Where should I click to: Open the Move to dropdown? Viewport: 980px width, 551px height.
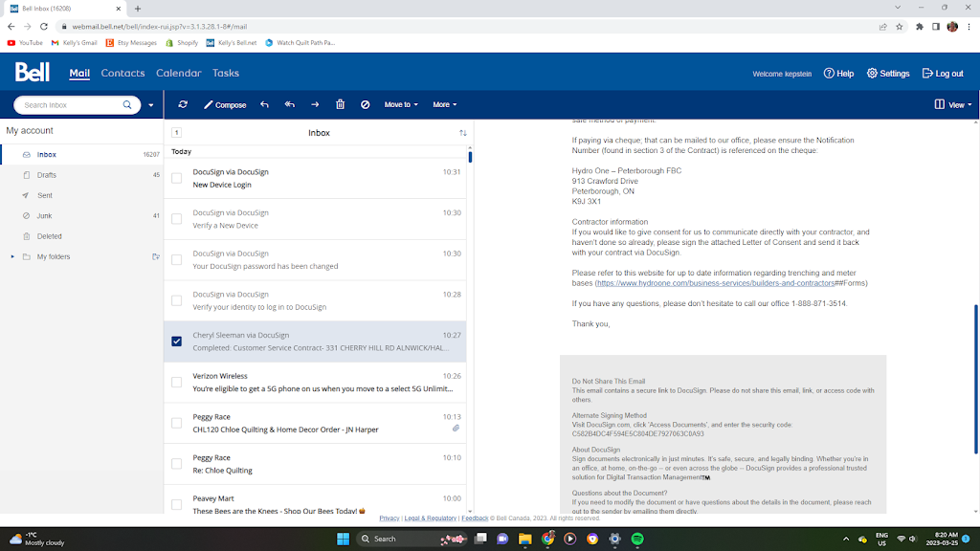click(x=401, y=105)
